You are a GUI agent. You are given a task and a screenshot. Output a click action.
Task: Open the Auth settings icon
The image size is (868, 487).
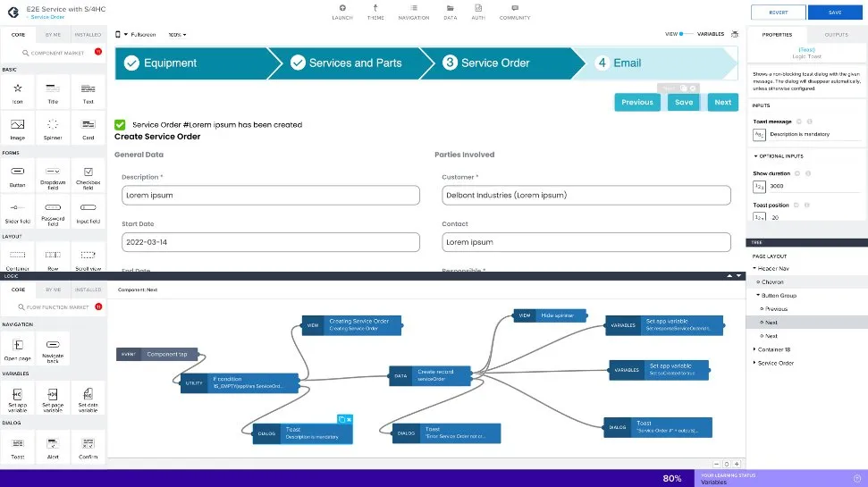(x=477, y=9)
